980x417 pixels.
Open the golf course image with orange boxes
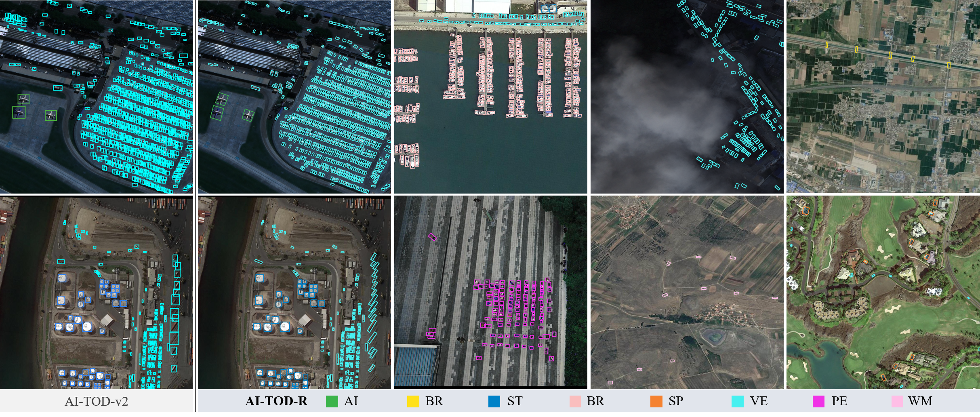(x=883, y=292)
